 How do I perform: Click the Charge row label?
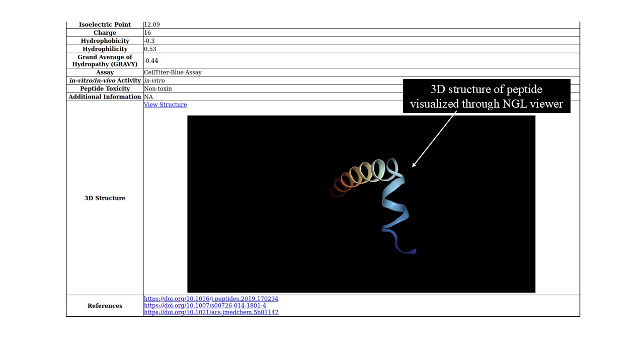(x=105, y=33)
